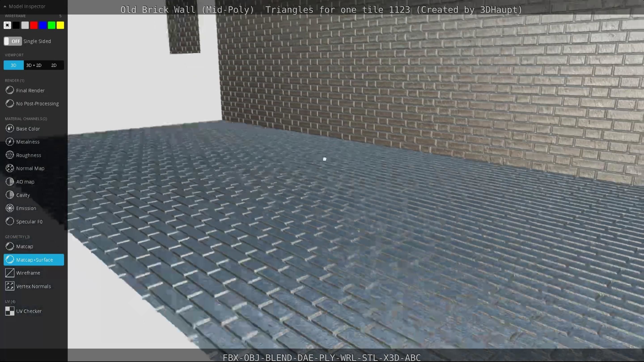Select Matcap+Surface geometry label
The image size is (644, 362).
34,260
